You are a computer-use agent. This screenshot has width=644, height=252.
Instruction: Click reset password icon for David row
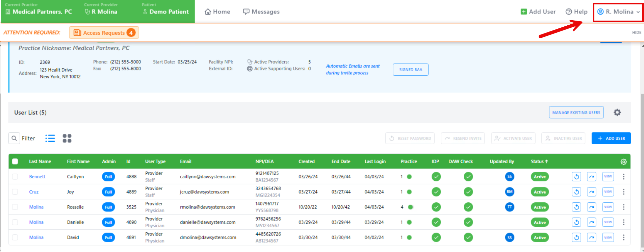click(576, 237)
